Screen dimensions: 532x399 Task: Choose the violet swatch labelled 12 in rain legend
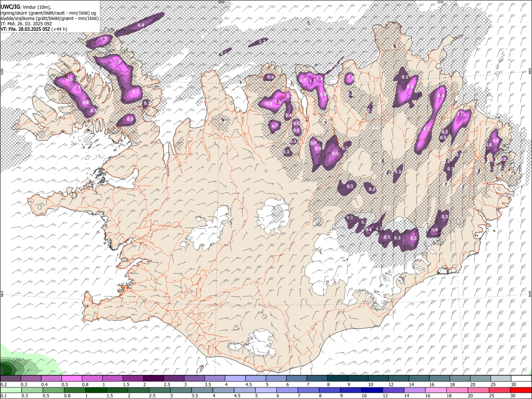tap(393, 390)
